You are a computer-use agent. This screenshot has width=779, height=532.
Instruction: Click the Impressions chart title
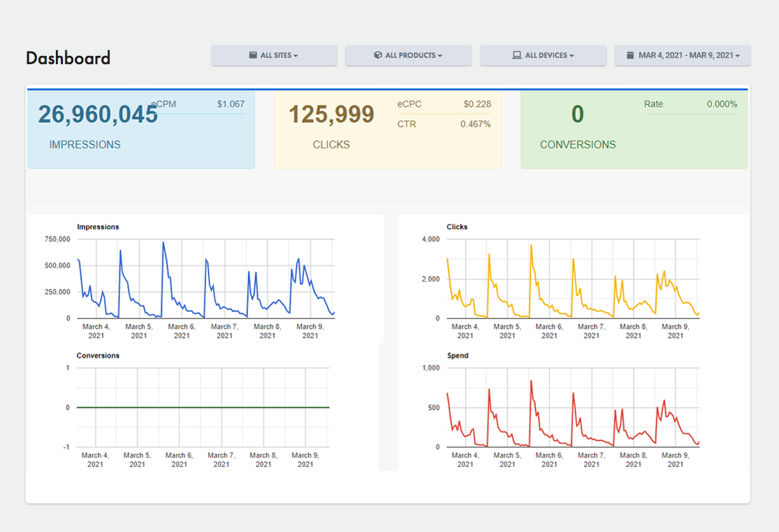pyautogui.click(x=98, y=227)
